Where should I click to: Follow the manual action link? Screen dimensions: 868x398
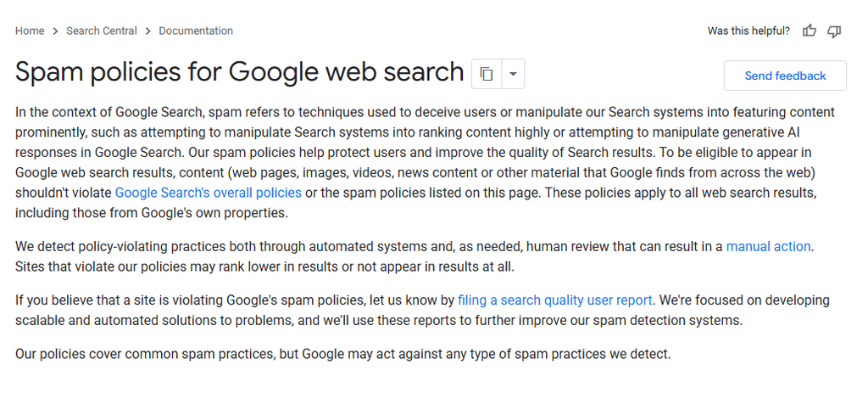(768, 246)
